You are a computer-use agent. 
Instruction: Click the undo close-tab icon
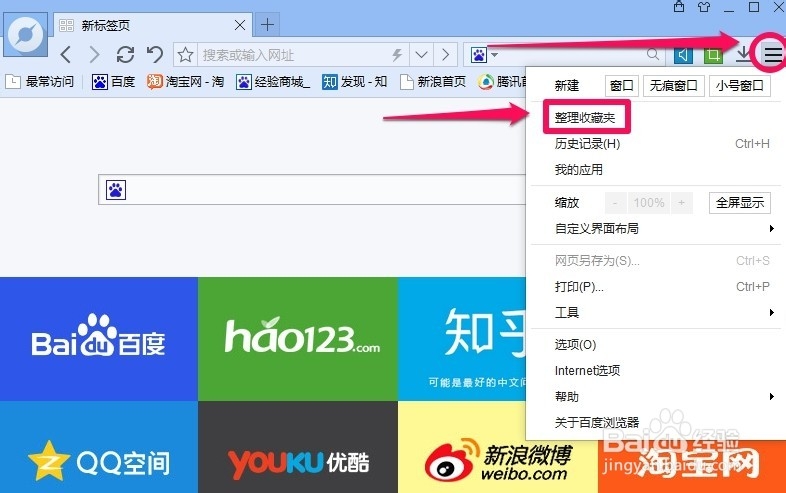pos(155,54)
